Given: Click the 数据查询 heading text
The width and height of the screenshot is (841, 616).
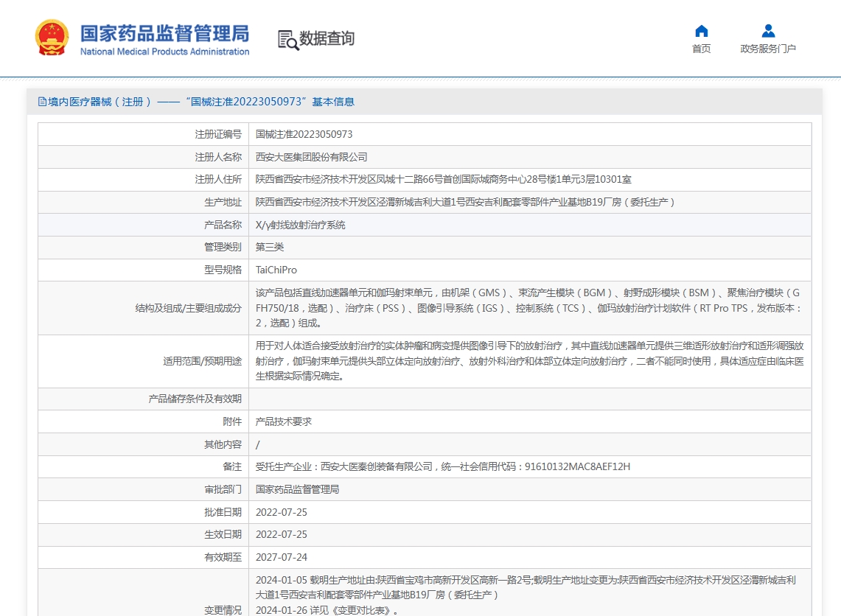Looking at the screenshot, I should (x=327, y=38).
